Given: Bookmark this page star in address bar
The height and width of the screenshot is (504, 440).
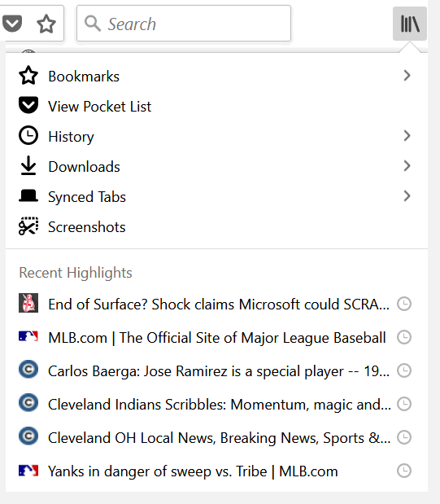Looking at the screenshot, I should click(x=46, y=24).
